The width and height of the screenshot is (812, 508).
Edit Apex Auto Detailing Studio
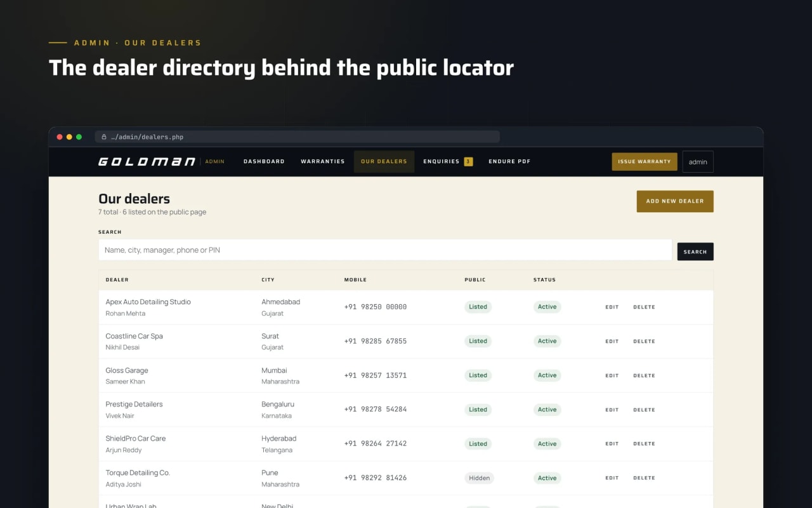click(612, 307)
